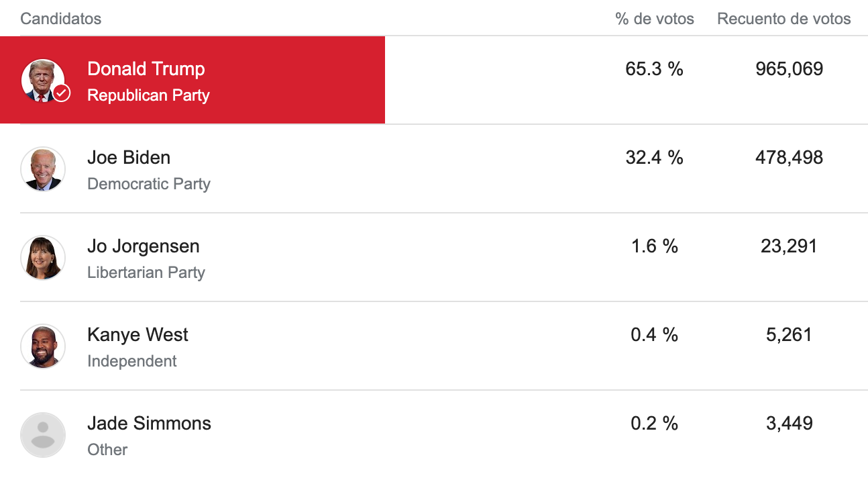This screenshot has width=868, height=482.
Task: Select the Kanye West candidate name
Action: pos(138,334)
